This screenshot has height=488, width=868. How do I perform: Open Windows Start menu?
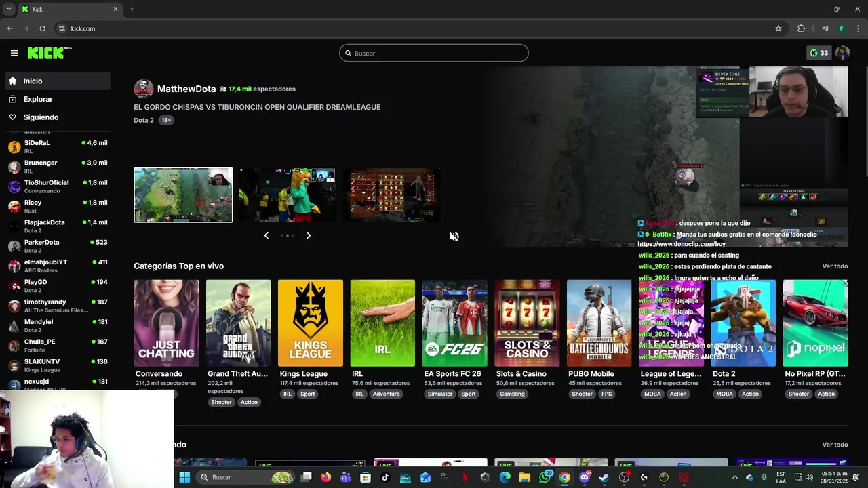coord(184,477)
